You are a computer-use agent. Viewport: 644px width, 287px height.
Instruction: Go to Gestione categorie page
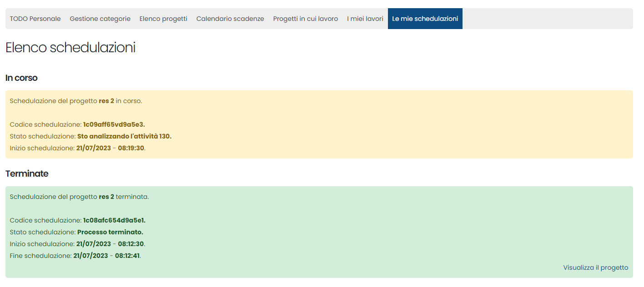click(100, 19)
